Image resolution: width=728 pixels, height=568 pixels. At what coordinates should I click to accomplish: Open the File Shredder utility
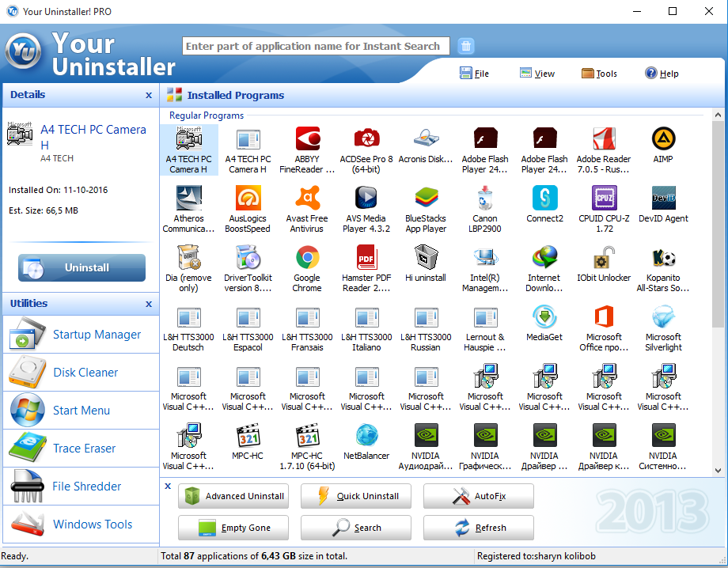(x=81, y=487)
